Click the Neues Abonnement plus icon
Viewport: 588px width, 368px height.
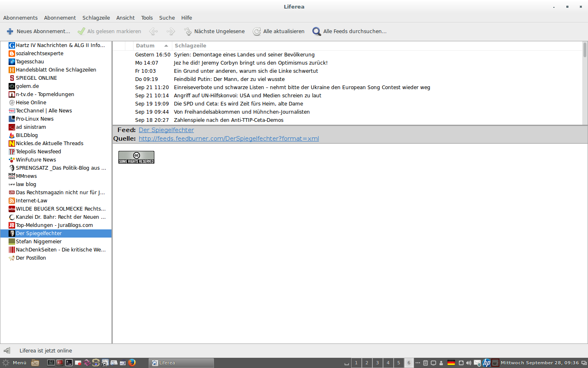tap(10, 31)
